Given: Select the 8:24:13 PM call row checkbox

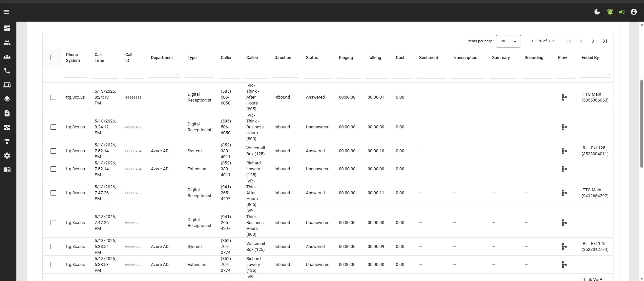Looking at the screenshot, I should (53, 97).
